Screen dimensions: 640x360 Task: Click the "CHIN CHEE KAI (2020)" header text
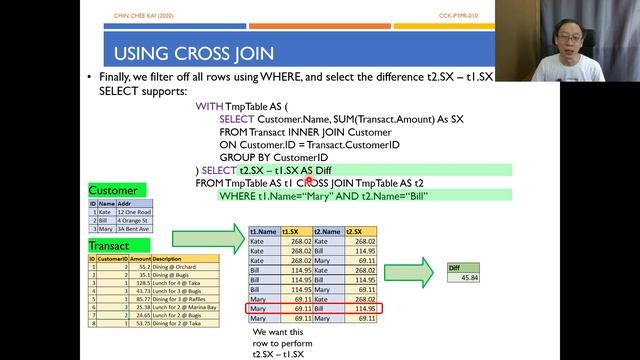pyautogui.click(x=144, y=16)
